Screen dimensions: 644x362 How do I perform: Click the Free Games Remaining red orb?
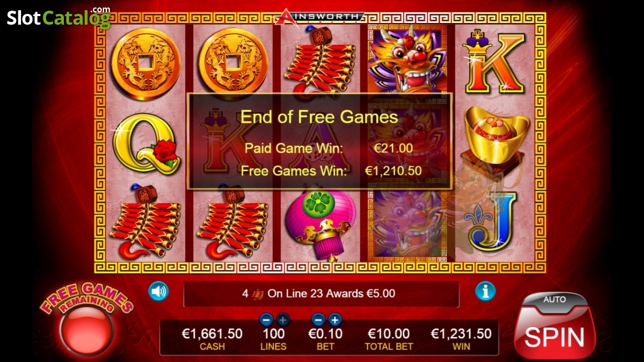87,329
